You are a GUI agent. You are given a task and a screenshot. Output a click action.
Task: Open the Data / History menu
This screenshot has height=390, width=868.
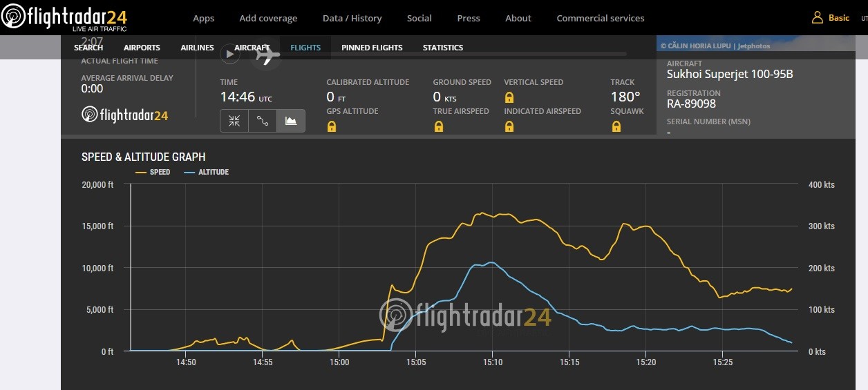(352, 18)
